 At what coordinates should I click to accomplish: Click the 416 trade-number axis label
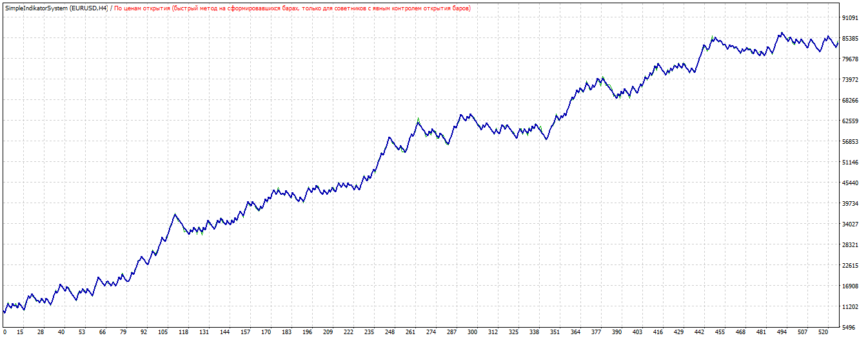point(658,332)
